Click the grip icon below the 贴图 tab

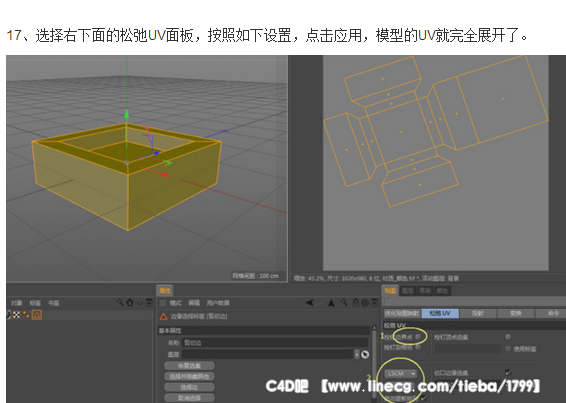(x=388, y=301)
